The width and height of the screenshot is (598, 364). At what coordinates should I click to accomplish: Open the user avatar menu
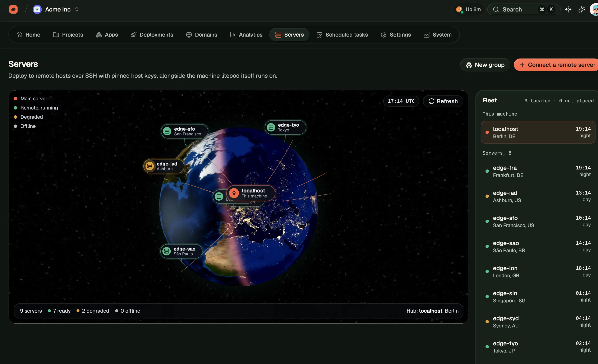[594, 9]
